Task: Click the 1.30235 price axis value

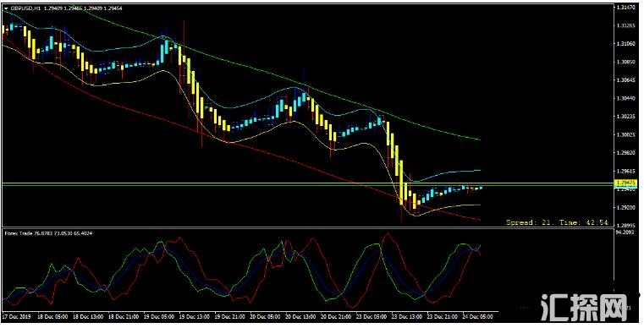Action: pos(625,117)
